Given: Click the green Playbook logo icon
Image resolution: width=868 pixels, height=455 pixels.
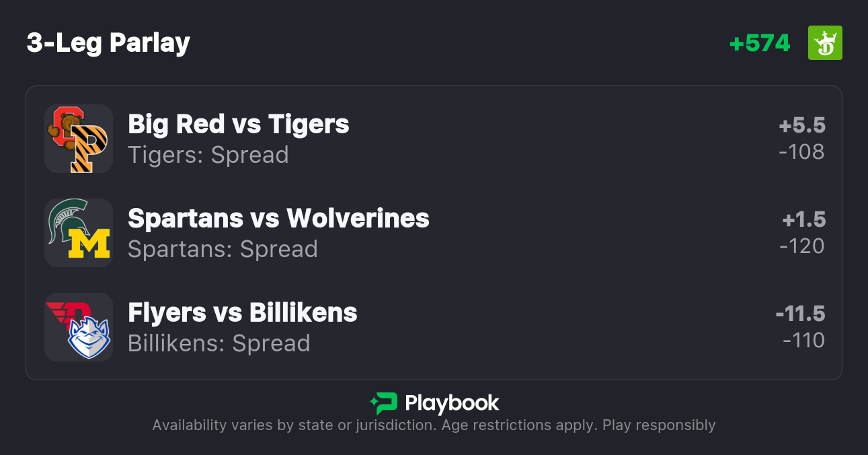Looking at the screenshot, I should tap(383, 403).
